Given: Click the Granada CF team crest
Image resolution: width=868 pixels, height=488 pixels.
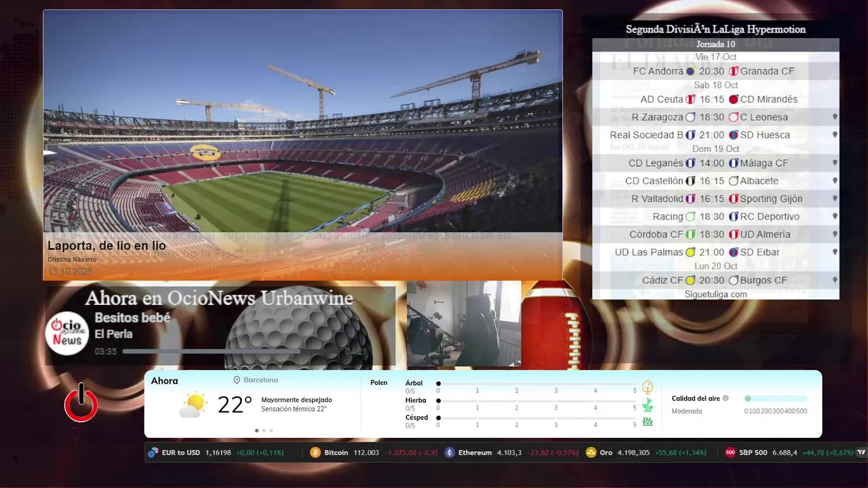Looking at the screenshot, I should pyautogui.click(x=733, y=71).
